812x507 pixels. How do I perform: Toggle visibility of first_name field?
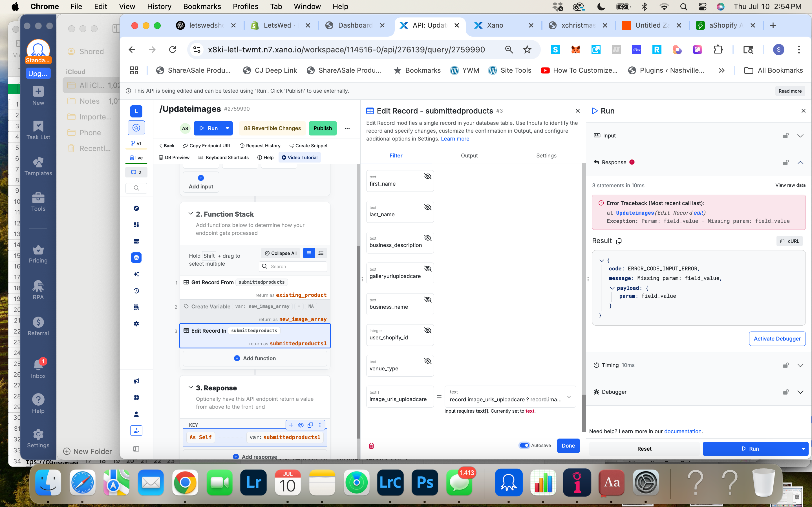tap(427, 176)
